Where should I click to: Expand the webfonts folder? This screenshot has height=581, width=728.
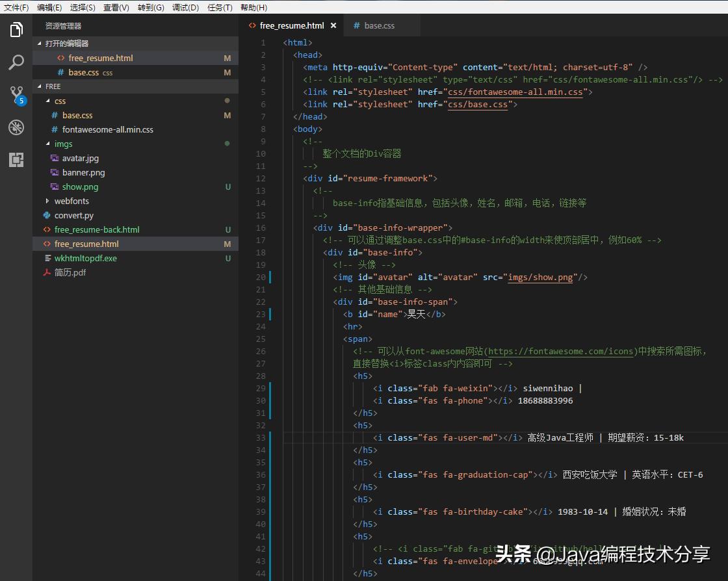pos(71,201)
